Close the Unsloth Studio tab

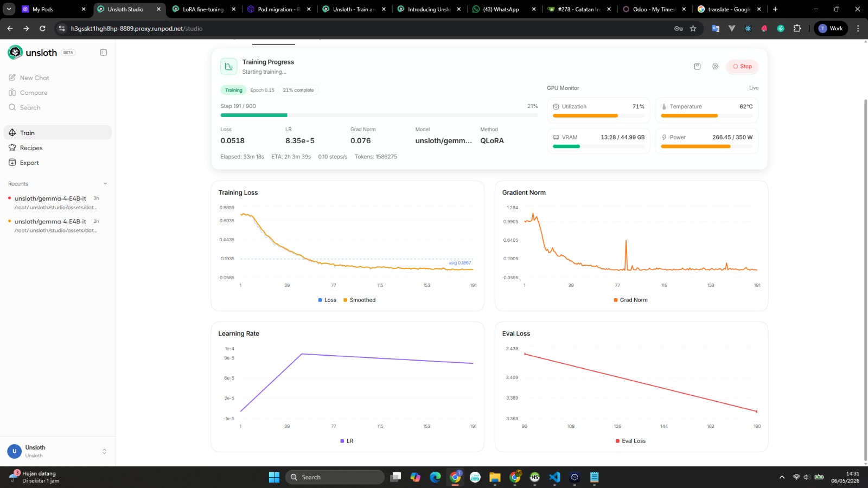(158, 9)
